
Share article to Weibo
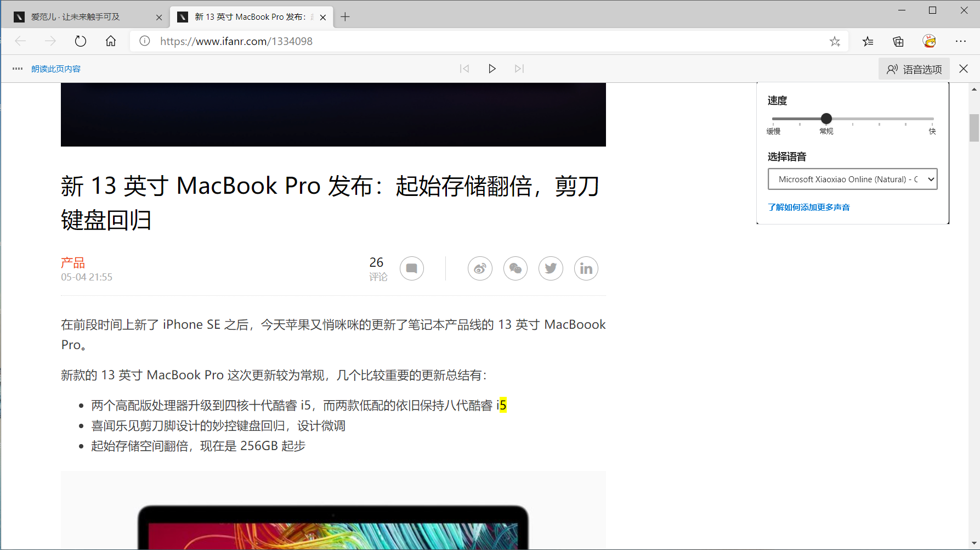[x=480, y=268]
